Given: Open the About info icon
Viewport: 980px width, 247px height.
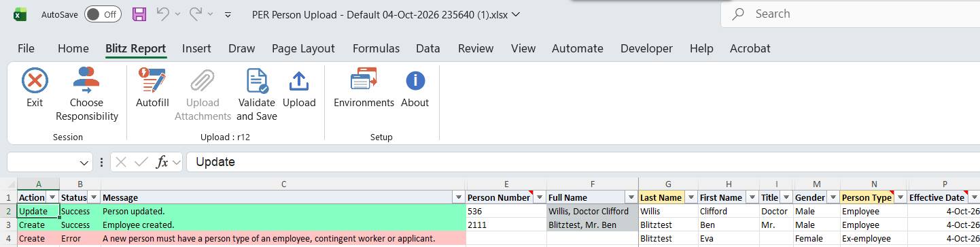Looking at the screenshot, I should [x=415, y=80].
